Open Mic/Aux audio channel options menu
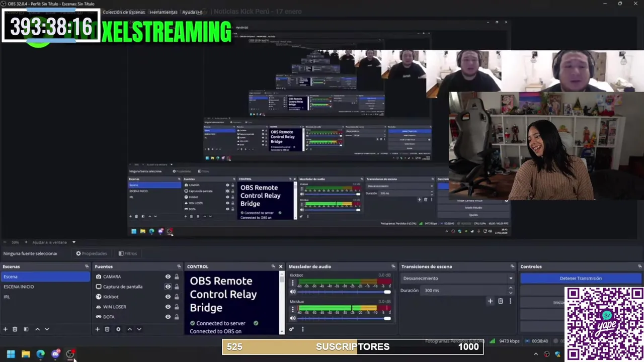This screenshot has width=644, height=362. [292, 310]
